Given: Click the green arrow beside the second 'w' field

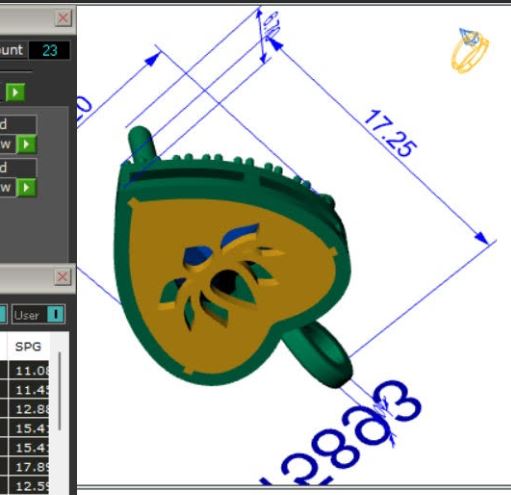Looking at the screenshot, I should coord(26,187).
